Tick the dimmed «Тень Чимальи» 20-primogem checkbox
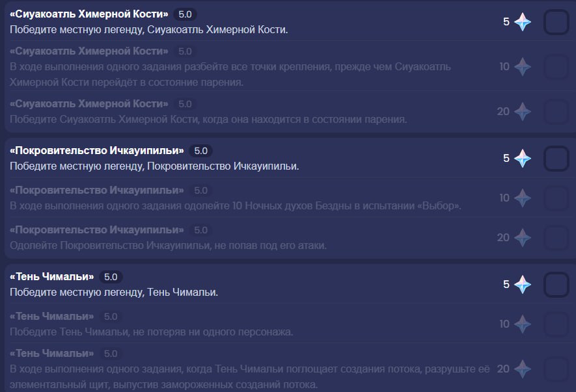576x392 pixels. (x=556, y=369)
